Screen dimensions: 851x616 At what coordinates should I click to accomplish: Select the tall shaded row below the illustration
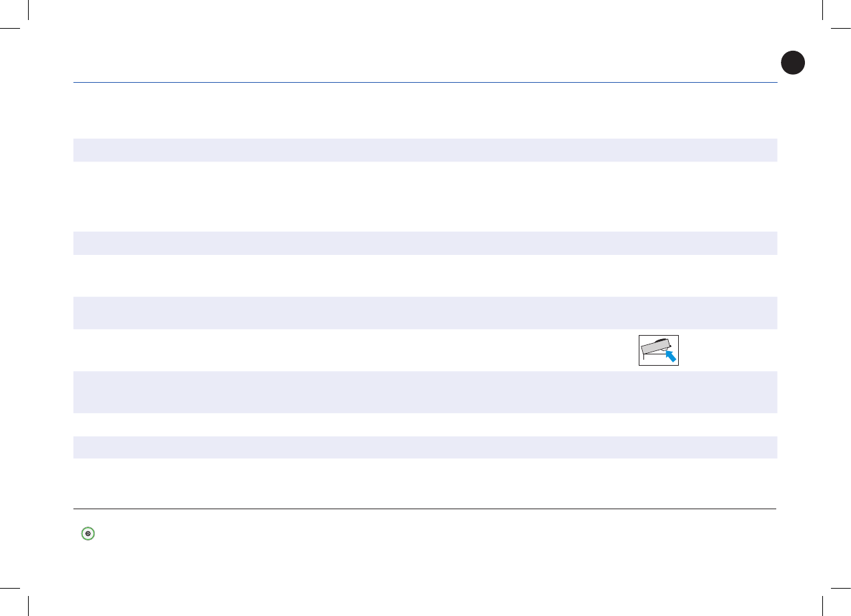(425, 392)
